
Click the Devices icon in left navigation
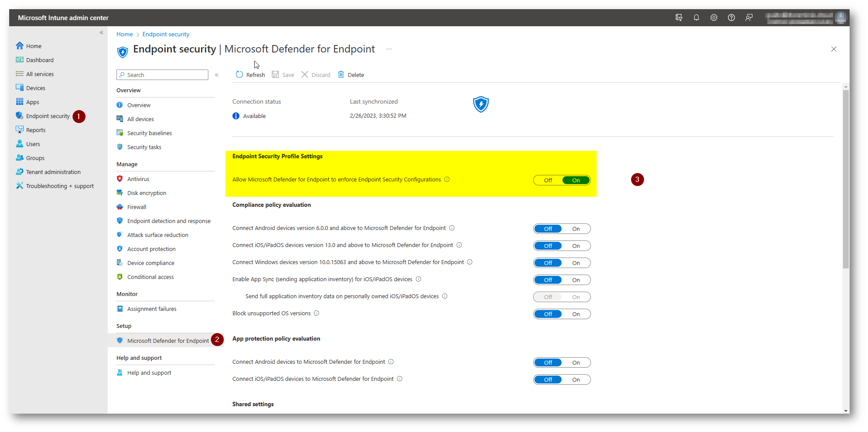pyautogui.click(x=20, y=87)
